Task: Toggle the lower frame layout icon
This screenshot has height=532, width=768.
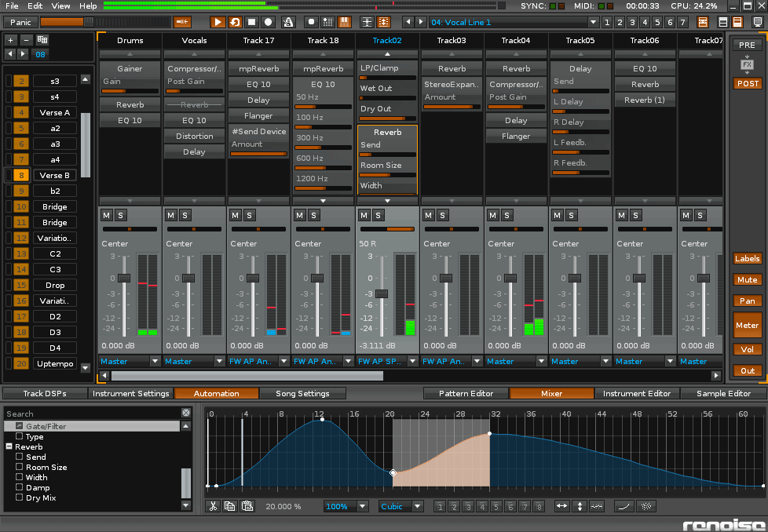Action: pyautogui.click(x=737, y=22)
